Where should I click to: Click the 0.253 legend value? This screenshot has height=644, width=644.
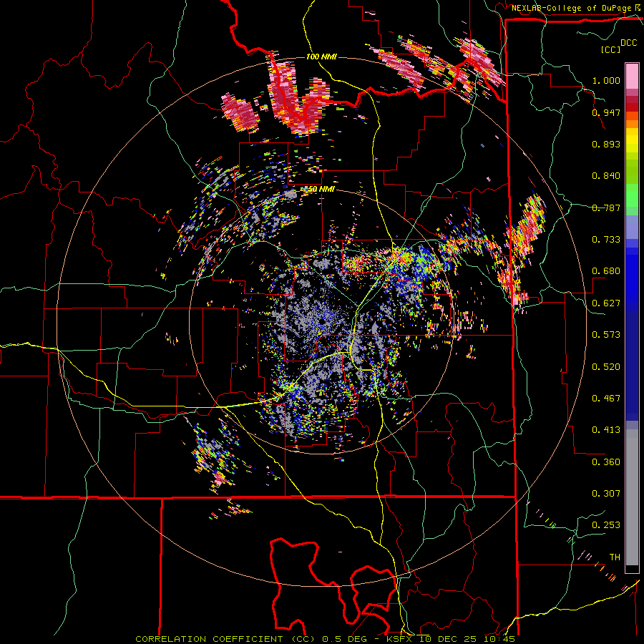[606, 525]
